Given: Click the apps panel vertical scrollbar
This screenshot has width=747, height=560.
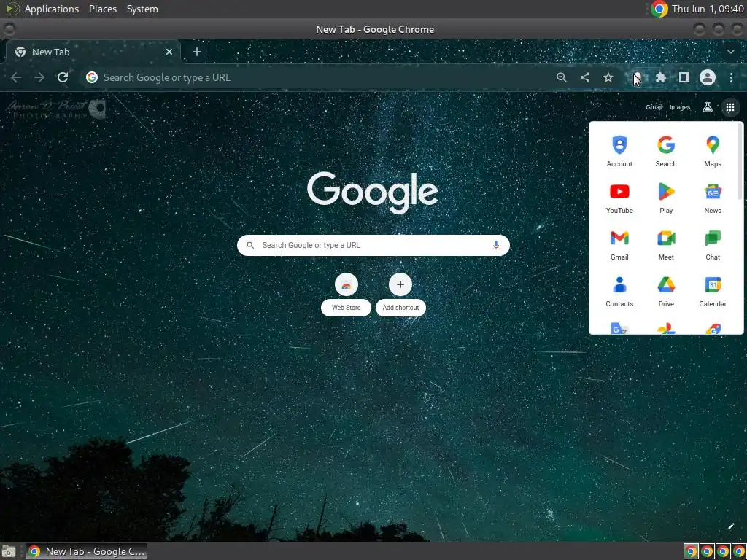Looking at the screenshot, I should (x=740, y=162).
